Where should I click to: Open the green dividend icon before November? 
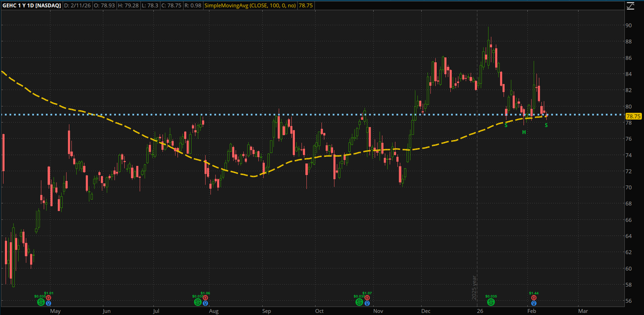pyautogui.click(x=359, y=302)
